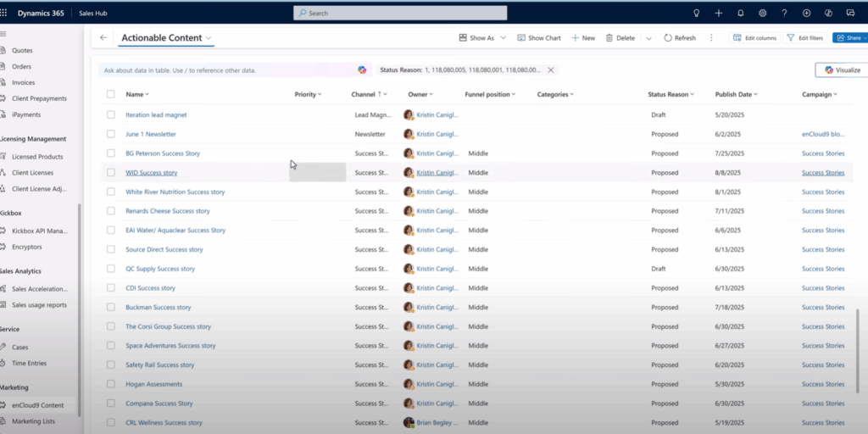The width and height of the screenshot is (868, 434).
Task: Check the Hogan Assessments row checkbox
Action: pyautogui.click(x=111, y=384)
